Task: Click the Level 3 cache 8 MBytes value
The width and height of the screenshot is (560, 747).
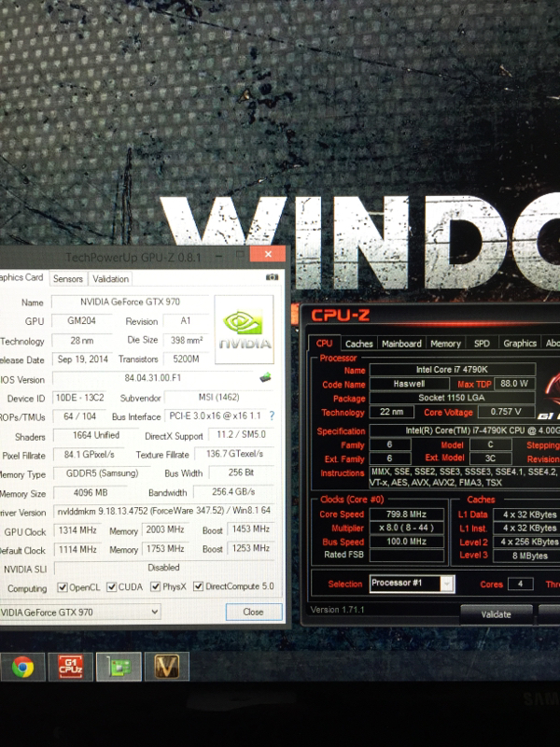Action: [526, 556]
